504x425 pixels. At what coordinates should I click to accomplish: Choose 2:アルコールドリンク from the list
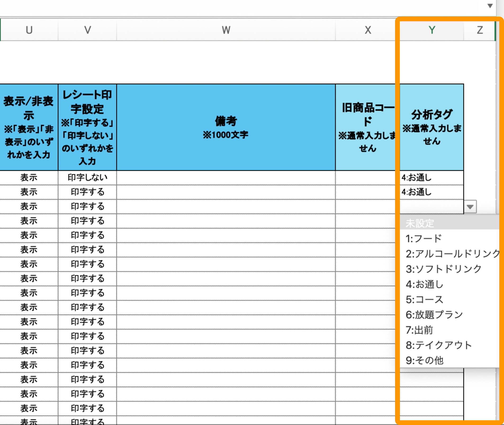(450, 254)
